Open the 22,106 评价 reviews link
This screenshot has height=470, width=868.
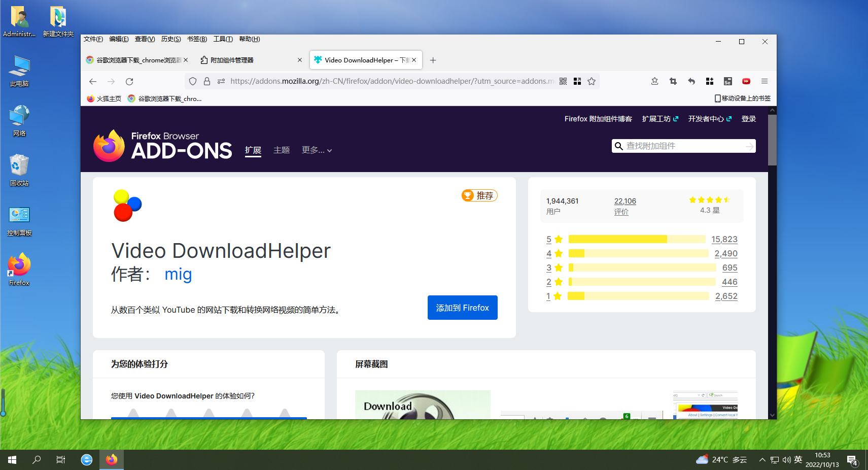625,206
